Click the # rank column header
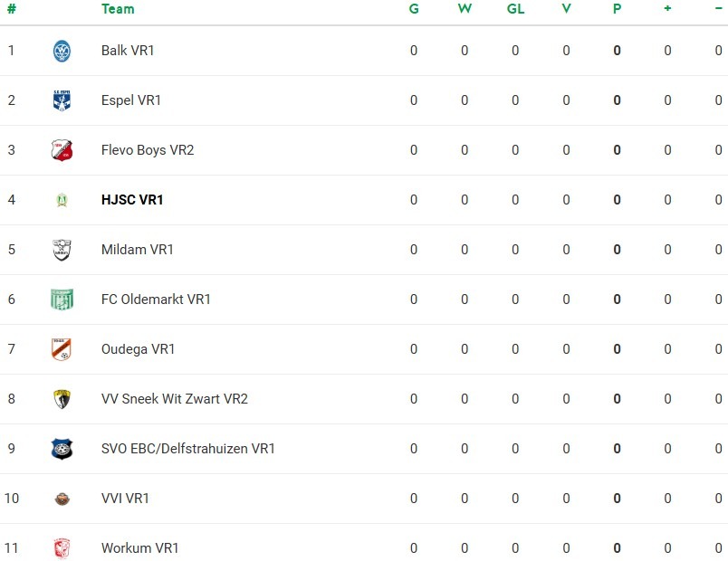 pos(12,9)
